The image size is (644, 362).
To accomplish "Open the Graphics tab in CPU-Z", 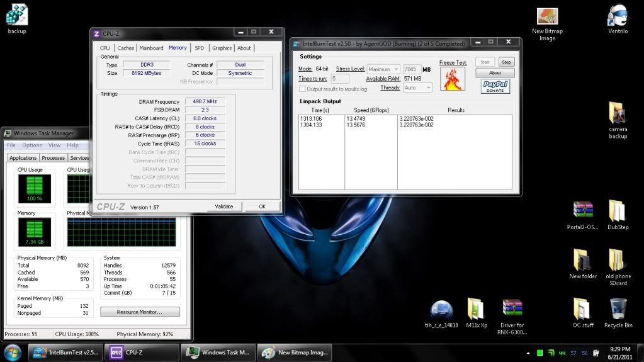I will pyautogui.click(x=222, y=48).
